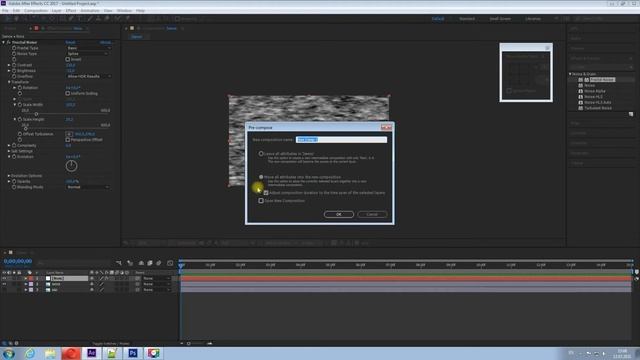Toggle Brightness stopwatch icon
The image size is (640, 360).
(x=14, y=71)
